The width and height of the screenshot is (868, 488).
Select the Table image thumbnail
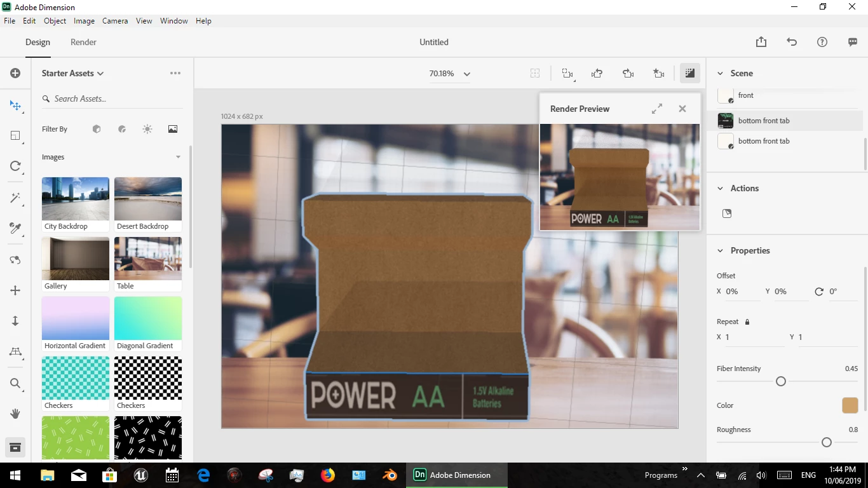pyautogui.click(x=148, y=259)
